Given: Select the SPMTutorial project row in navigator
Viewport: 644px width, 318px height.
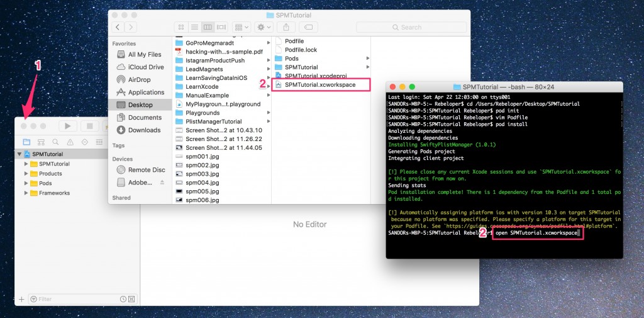Looking at the screenshot, I should coord(62,154).
